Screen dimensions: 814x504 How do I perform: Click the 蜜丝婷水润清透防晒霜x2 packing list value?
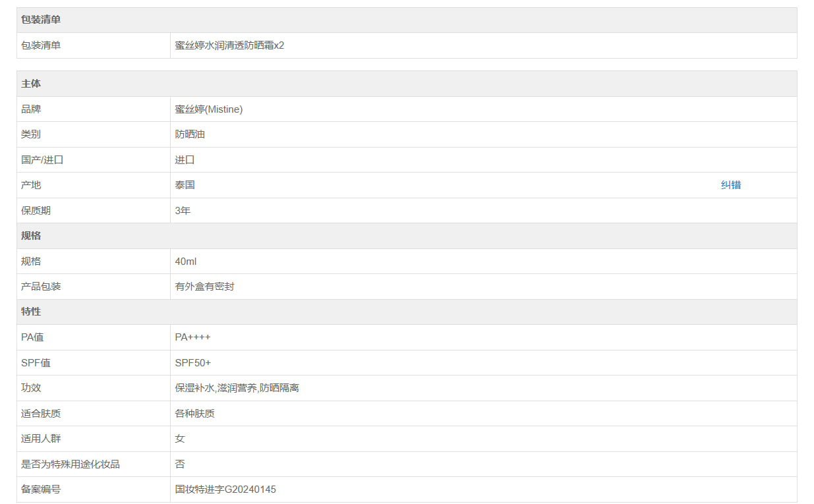tap(229, 45)
